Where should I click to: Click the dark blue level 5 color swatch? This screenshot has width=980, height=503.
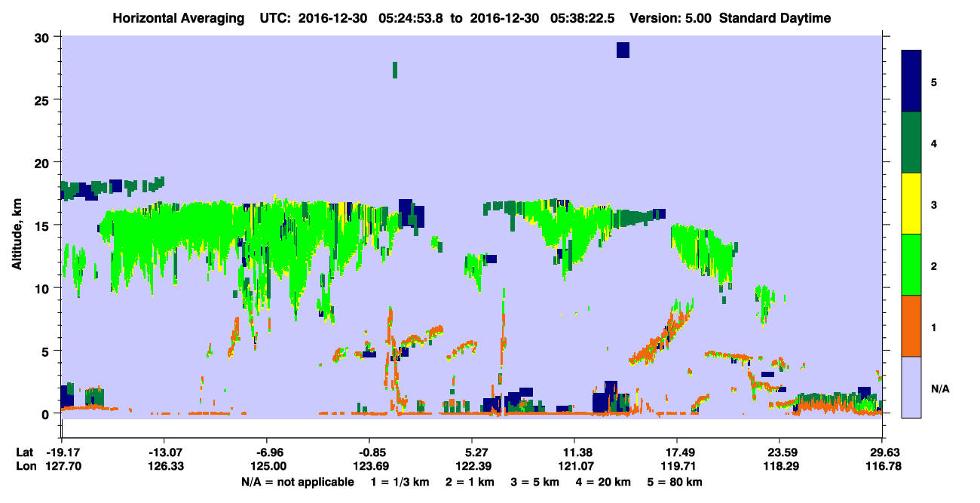[911, 81]
